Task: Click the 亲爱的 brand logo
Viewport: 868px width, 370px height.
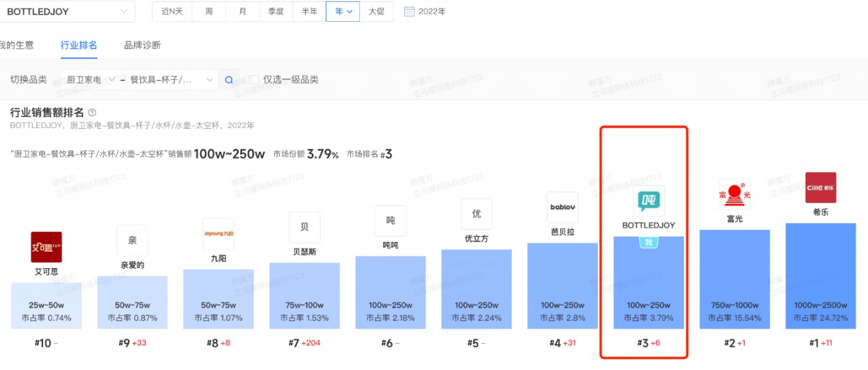Action: click(x=132, y=241)
